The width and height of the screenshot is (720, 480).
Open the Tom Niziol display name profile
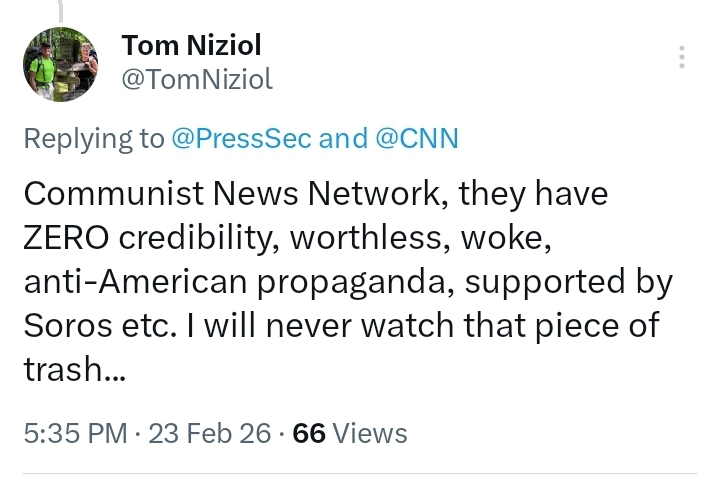point(192,45)
